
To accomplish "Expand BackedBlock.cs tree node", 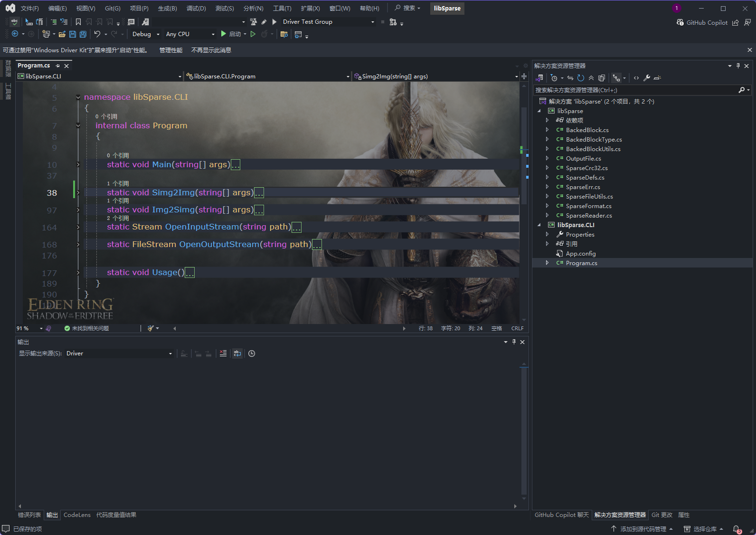I will tap(547, 130).
